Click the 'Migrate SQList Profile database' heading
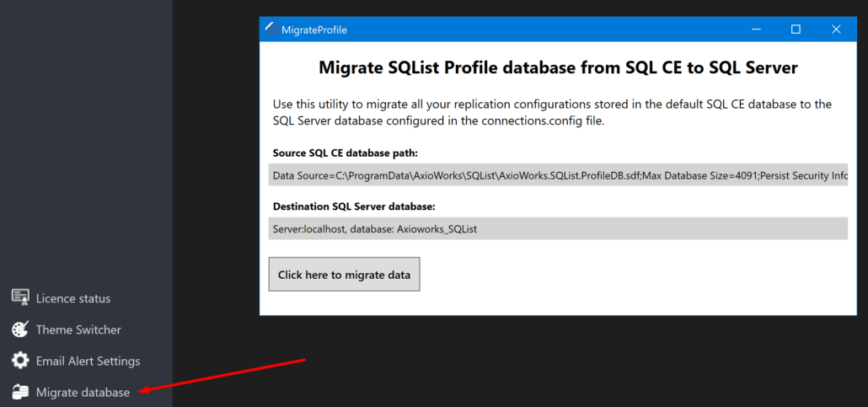Viewport: 868px width, 407px height. [x=558, y=67]
